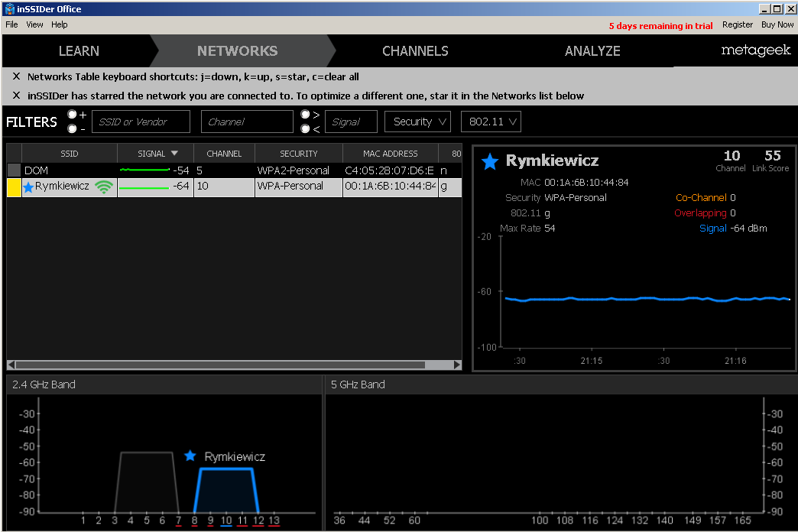Screen dimensions: 798x532
Task: Click the sort arrow in SIGNAL column
Action: click(174, 153)
